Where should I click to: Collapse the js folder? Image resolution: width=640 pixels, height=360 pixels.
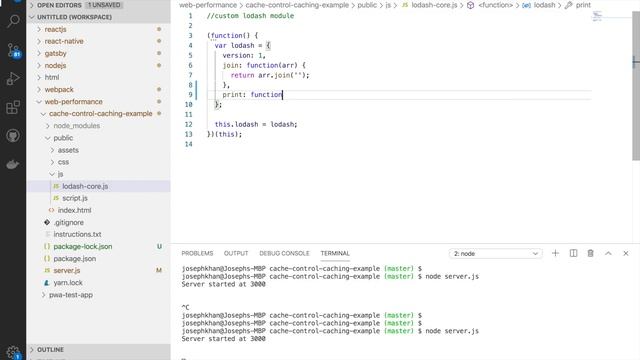[60, 174]
